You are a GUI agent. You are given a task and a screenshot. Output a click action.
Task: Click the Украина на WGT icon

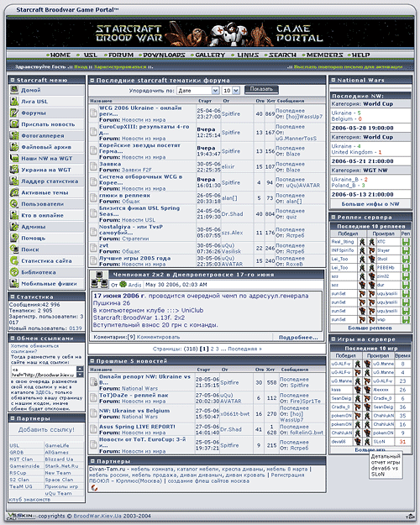(x=14, y=170)
